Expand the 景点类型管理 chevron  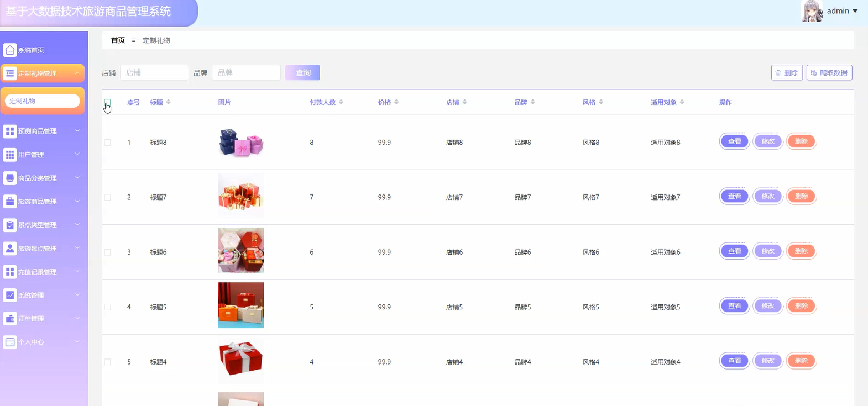77,224
